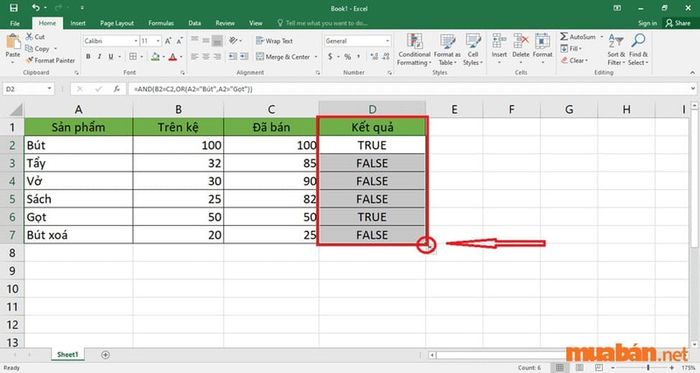Viewport: 700px width, 373px height.
Task: Click the Orientation text angle icon
Action: click(x=233, y=41)
